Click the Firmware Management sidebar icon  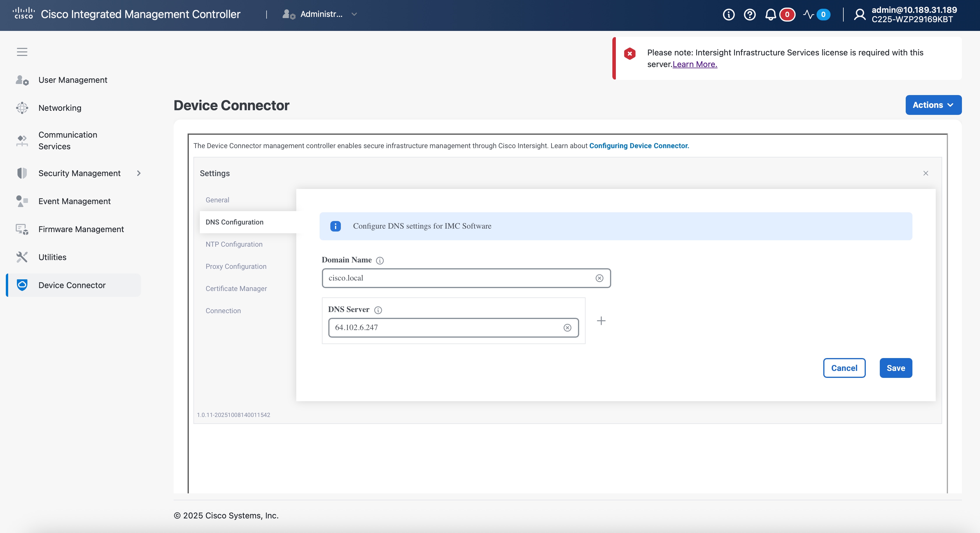tap(22, 229)
